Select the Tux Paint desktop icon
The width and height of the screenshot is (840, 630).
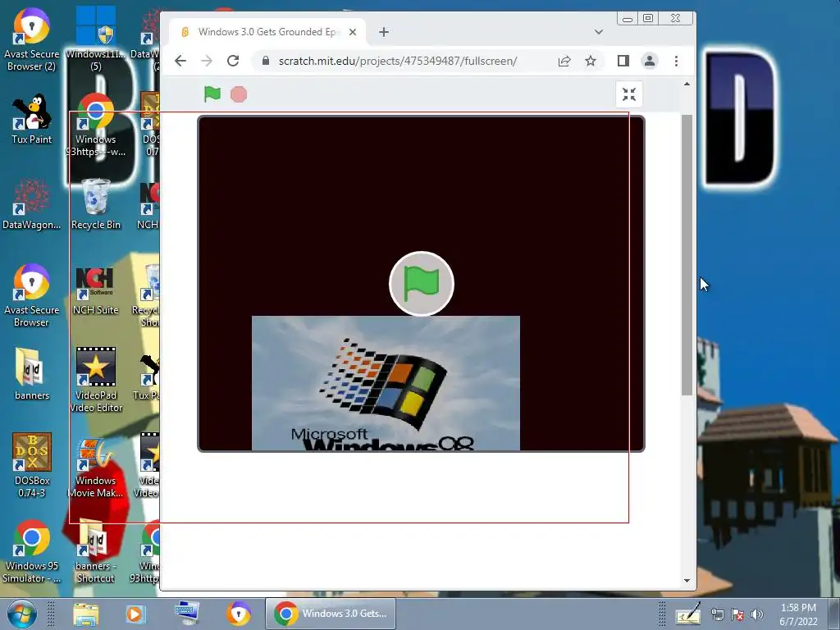point(32,119)
